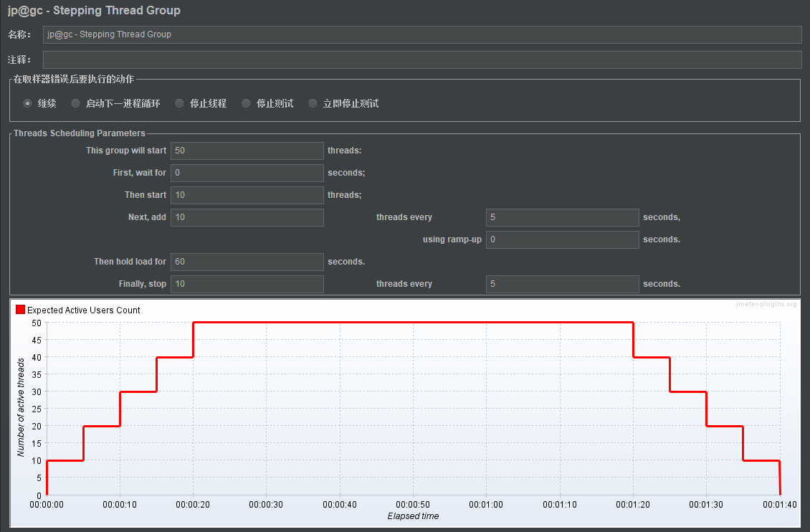810x532 pixels.
Task: Click the 'Finally, stop' interval seconds field
Action: [563, 284]
